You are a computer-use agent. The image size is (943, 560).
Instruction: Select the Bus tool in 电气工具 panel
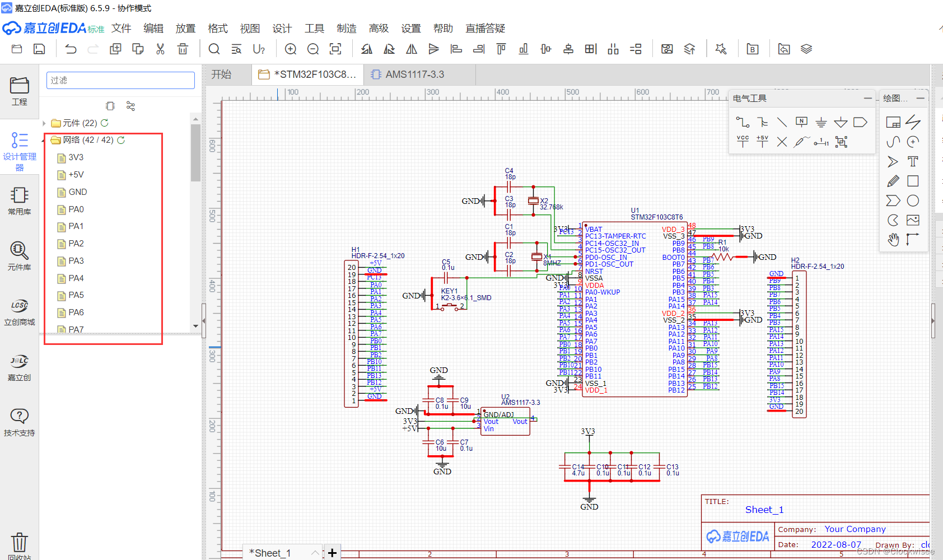pos(762,122)
